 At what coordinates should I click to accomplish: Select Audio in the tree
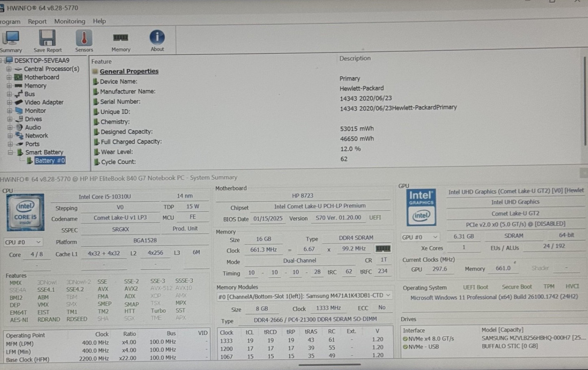point(33,127)
